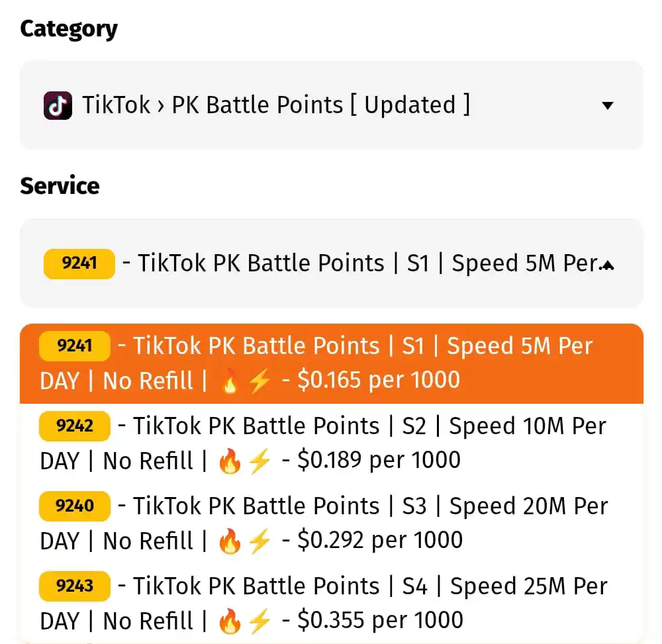The width and height of the screenshot is (662, 644).
Task: Select service 9242 S2 Speed 10M option
Action: [x=332, y=443]
